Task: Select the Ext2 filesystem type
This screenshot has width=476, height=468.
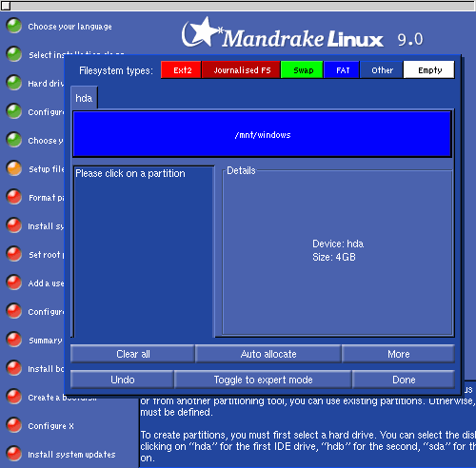Action: 181,69
